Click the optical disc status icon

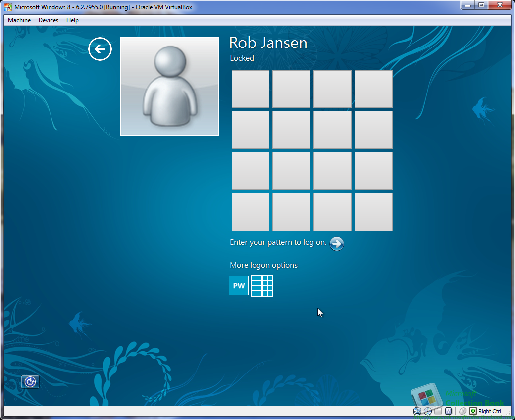coord(428,411)
